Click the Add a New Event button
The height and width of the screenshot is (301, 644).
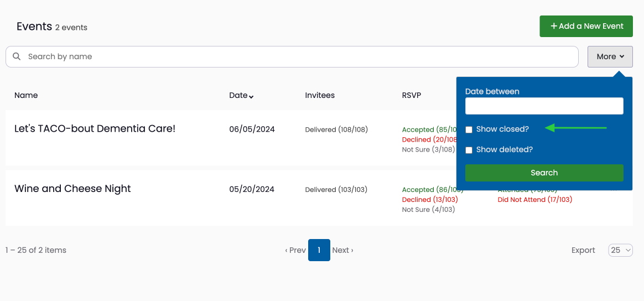point(586,26)
